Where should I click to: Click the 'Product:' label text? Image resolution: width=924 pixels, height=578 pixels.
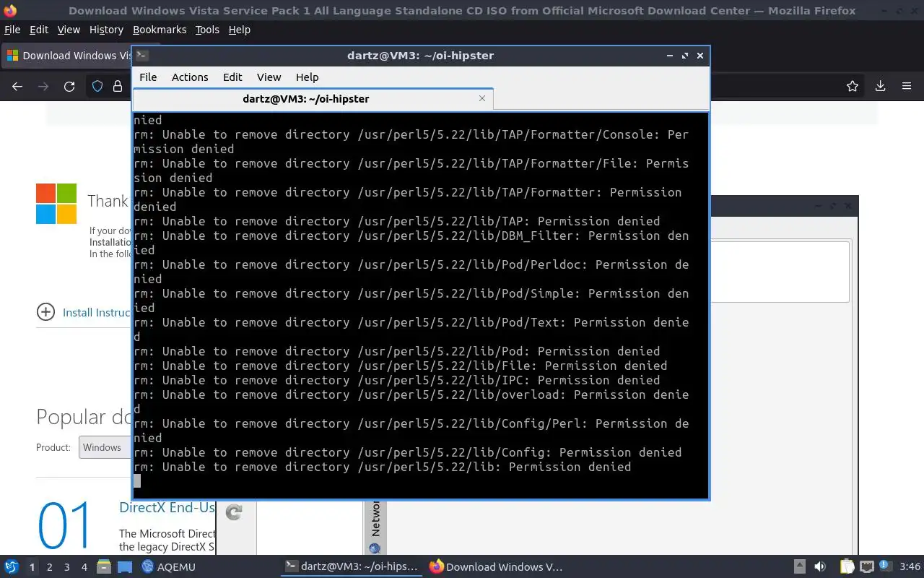point(53,447)
